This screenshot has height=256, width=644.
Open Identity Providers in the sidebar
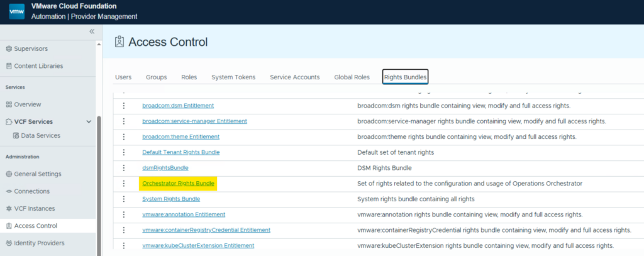click(40, 243)
